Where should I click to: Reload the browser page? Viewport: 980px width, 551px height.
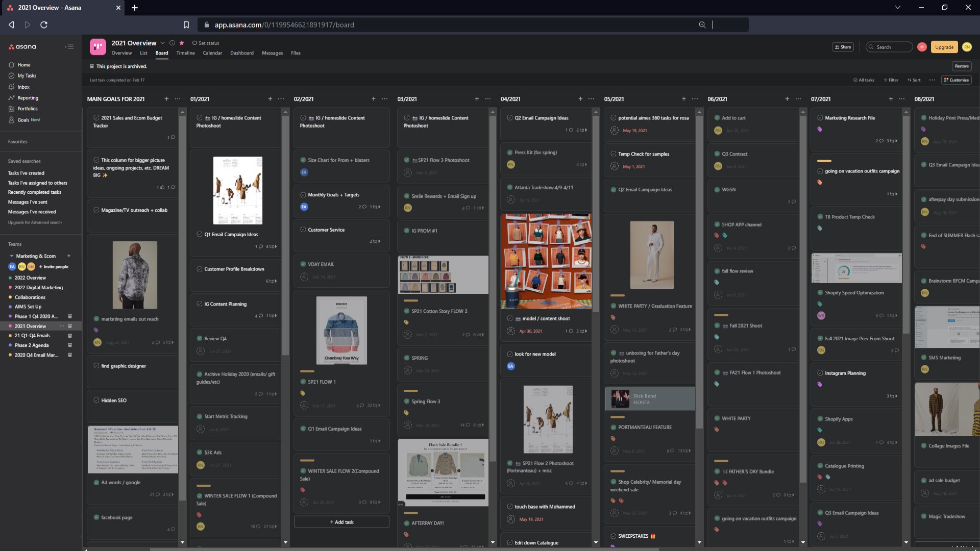tap(44, 24)
